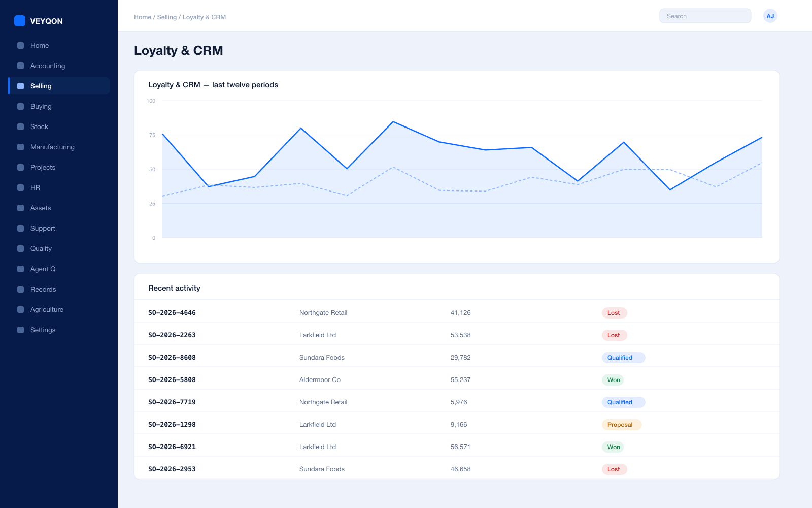Click the Proposal status badge

pos(621,425)
